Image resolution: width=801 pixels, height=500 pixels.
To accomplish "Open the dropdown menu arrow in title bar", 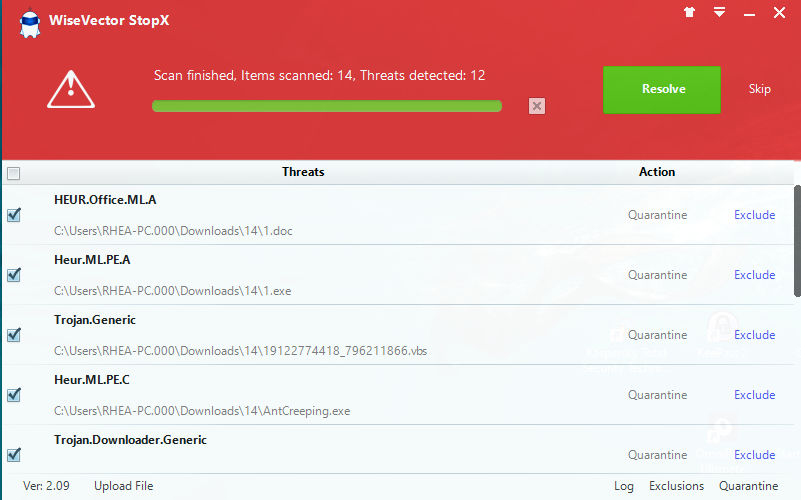I will (719, 12).
